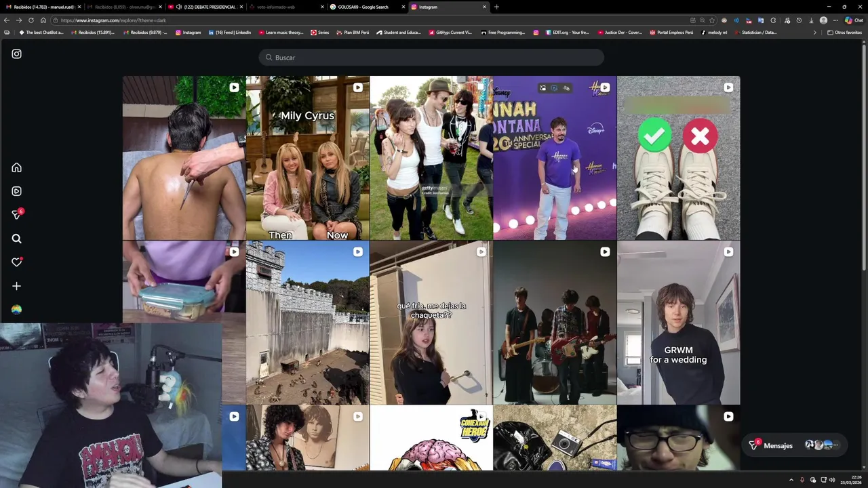Open a new browser tab

(496, 7)
